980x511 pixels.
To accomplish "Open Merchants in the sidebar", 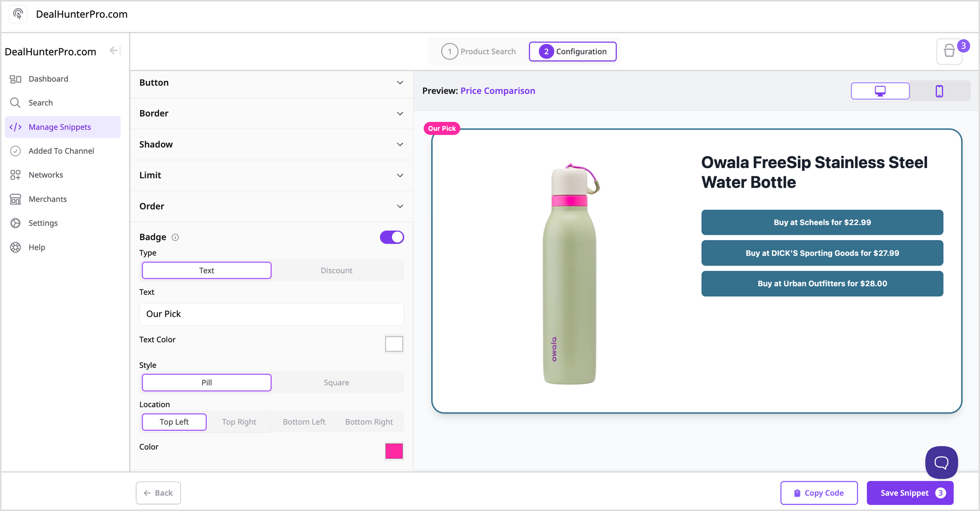I will [63, 199].
